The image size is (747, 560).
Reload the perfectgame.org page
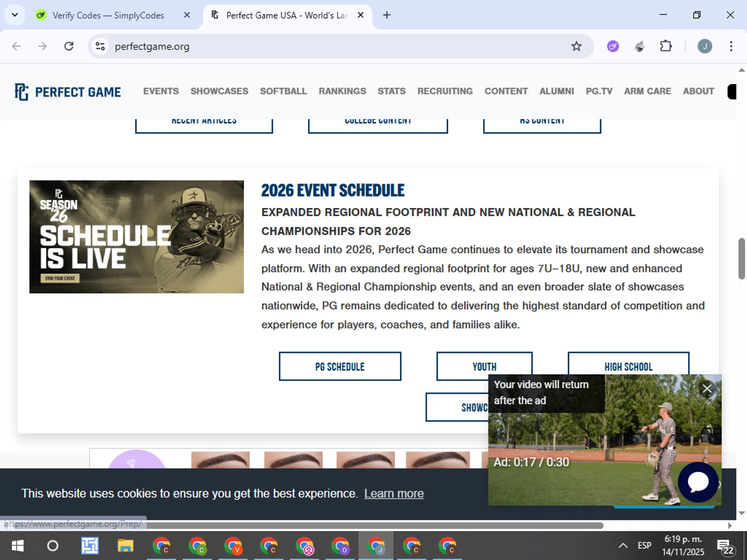tap(69, 46)
